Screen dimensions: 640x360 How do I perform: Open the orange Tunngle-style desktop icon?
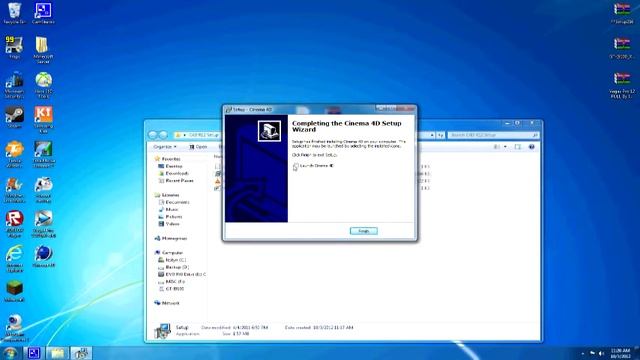coord(14,154)
